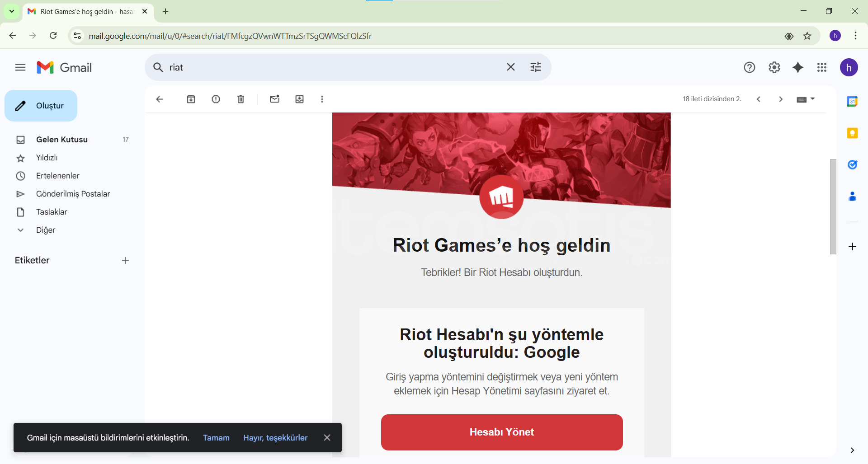Screen dimensions: 868x464
Task: Hide the side panel chevron
Action: [852, 450]
